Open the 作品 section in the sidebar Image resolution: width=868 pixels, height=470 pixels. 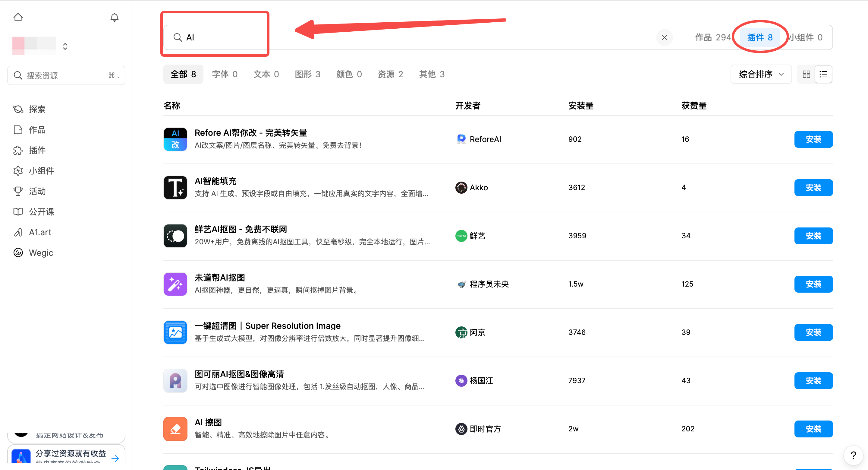pyautogui.click(x=36, y=129)
